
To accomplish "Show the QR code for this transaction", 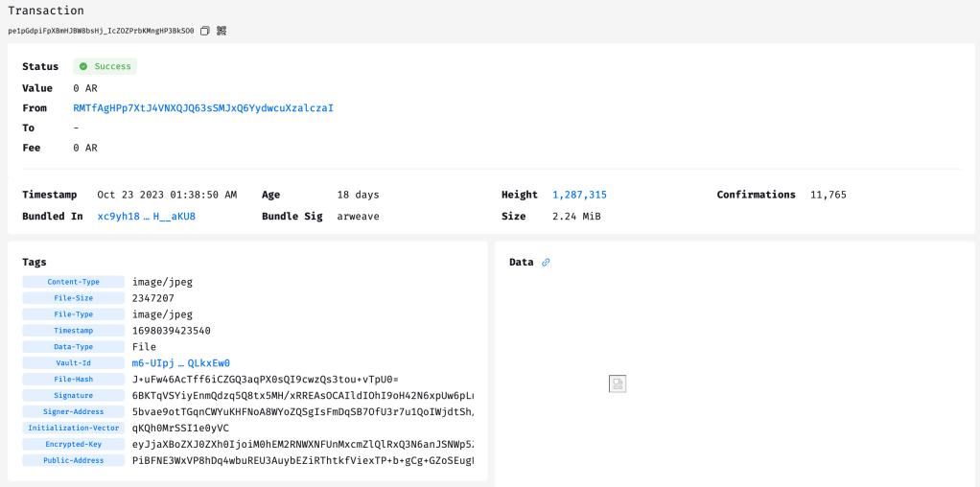I will 222,31.
